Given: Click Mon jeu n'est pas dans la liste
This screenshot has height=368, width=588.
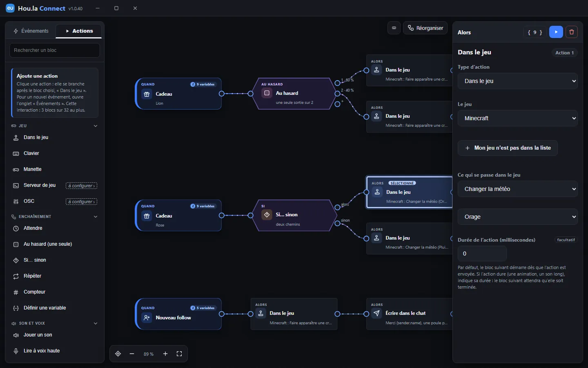Looking at the screenshot, I should click(508, 148).
